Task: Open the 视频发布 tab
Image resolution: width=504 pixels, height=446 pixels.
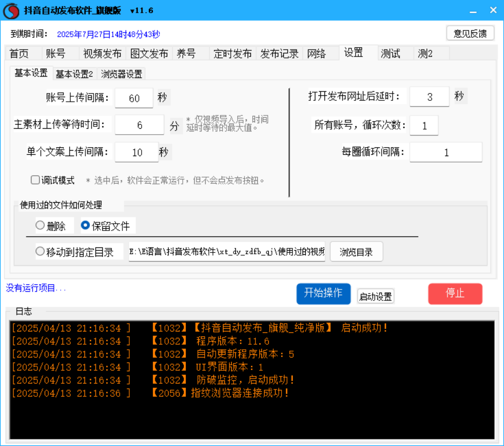Action: (102, 53)
